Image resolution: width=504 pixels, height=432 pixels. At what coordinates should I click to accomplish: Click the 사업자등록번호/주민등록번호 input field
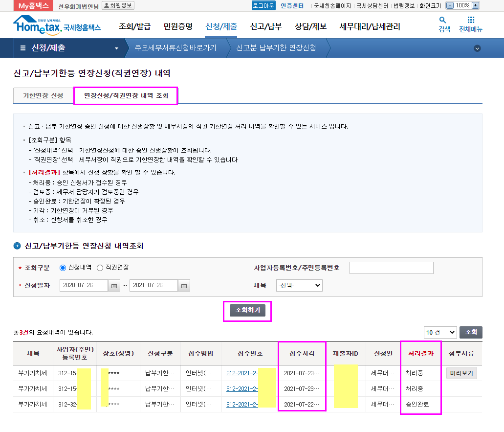point(391,268)
